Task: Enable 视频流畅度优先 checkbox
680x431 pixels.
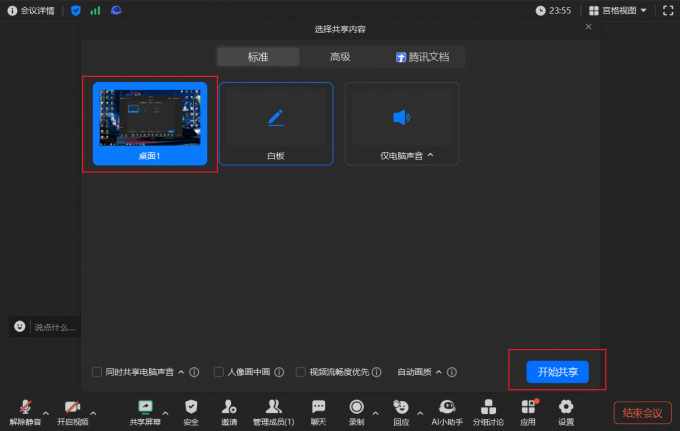Action: [301, 372]
